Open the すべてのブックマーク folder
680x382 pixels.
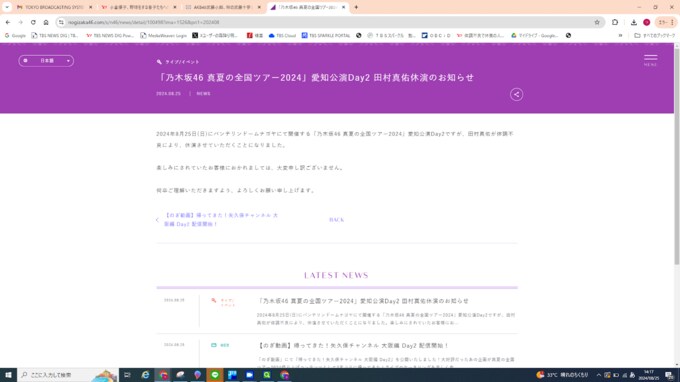pos(654,36)
